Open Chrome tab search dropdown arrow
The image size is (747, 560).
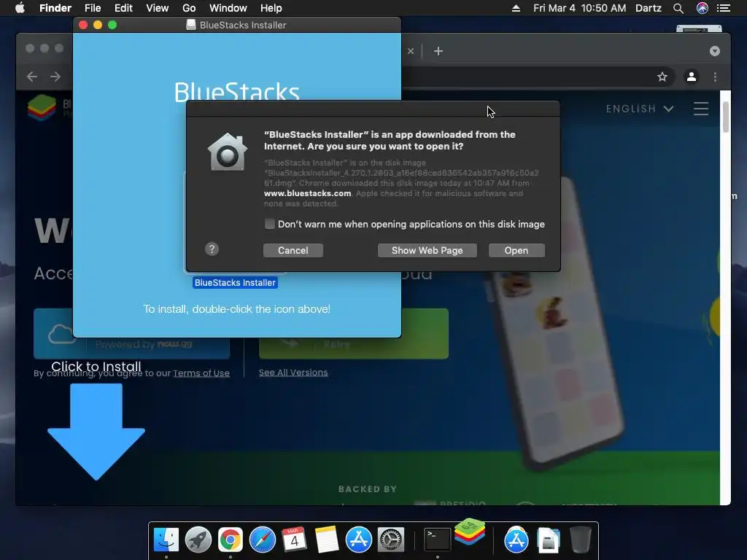(715, 51)
